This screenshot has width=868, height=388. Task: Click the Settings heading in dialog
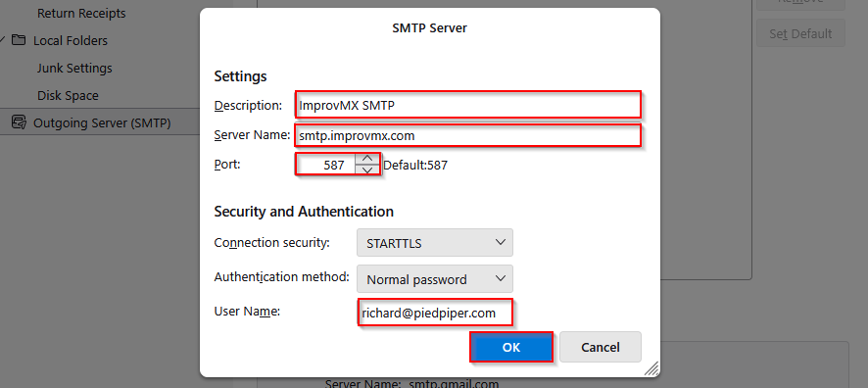tap(240, 76)
